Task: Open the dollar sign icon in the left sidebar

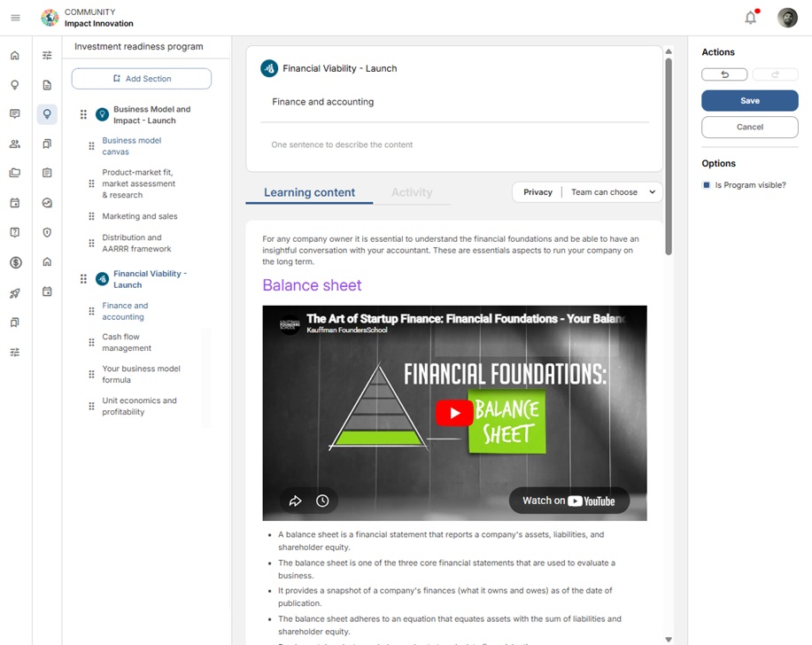Action: point(15,262)
